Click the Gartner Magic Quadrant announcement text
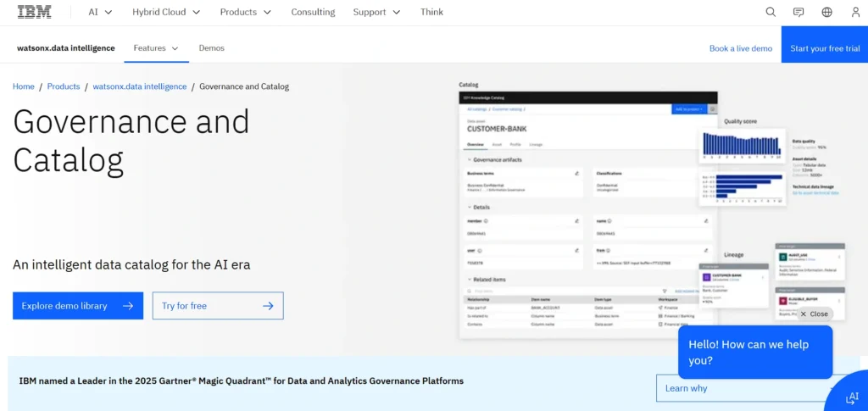The image size is (868, 411). point(242,380)
